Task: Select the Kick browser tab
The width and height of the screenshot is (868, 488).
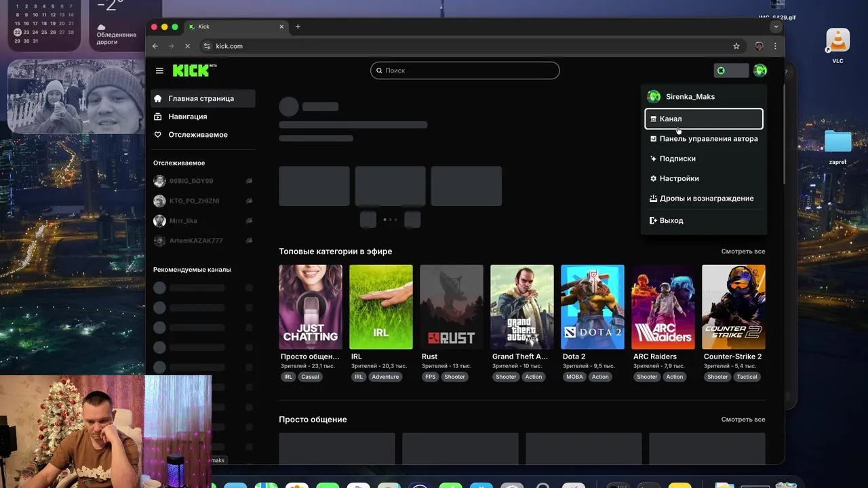Action: [x=236, y=27]
